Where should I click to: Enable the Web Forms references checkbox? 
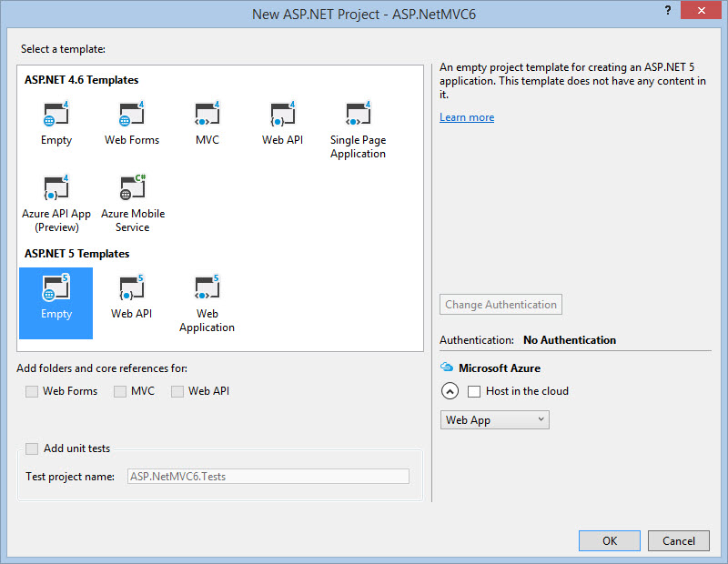pyautogui.click(x=32, y=391)
